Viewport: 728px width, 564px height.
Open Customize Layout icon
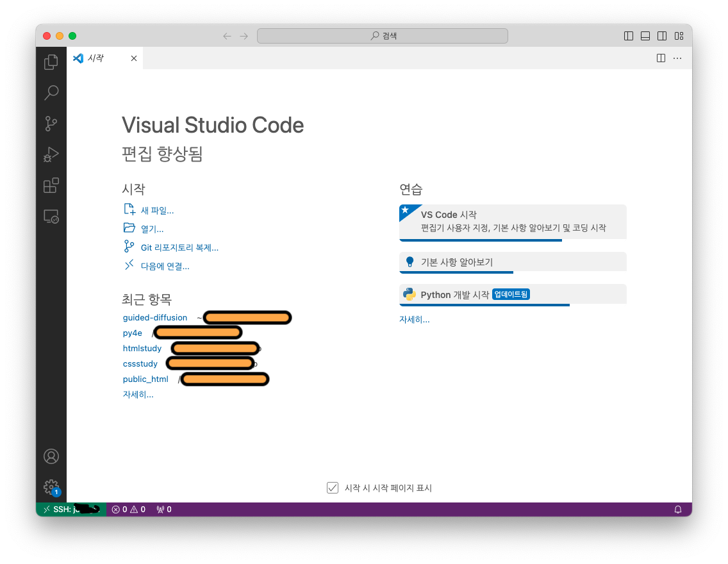point(679,36)
